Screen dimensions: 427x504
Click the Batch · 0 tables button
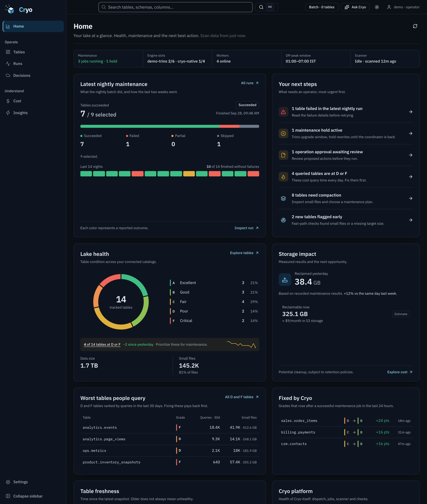(321, 7)
